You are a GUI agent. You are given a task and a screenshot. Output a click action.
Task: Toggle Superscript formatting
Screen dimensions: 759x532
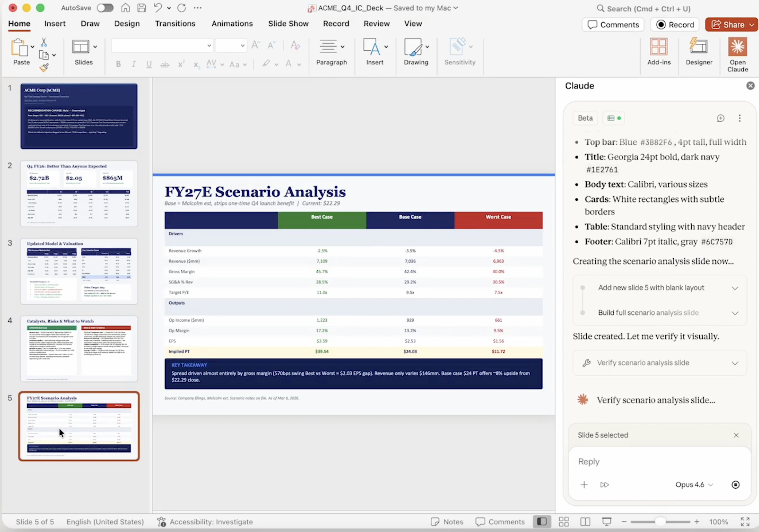coord(181,64)
